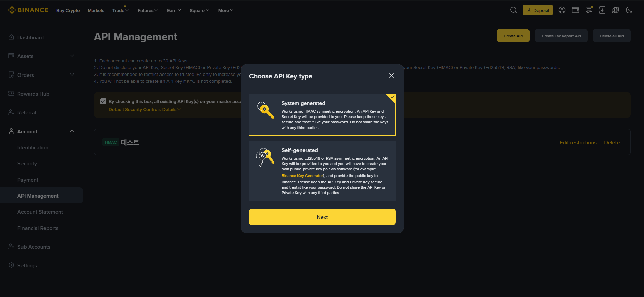Open the More dropdown menu
Screen dimensions: 644x297
click(x=226, y=10)
